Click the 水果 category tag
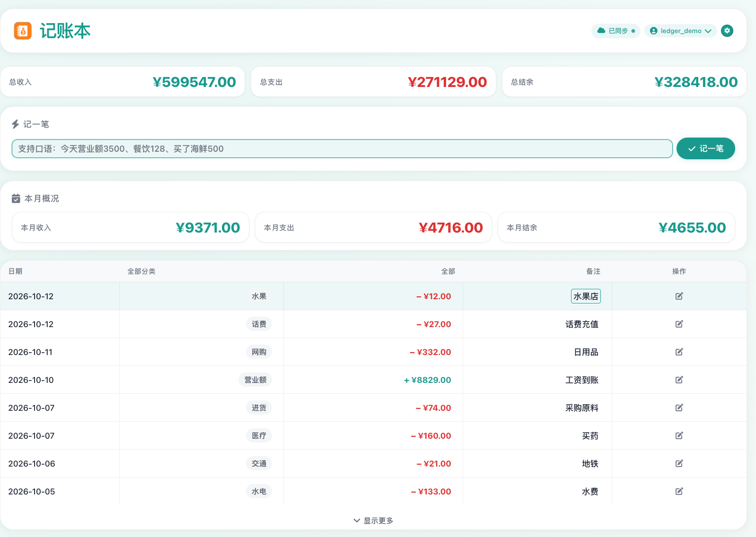 point(259,296)
